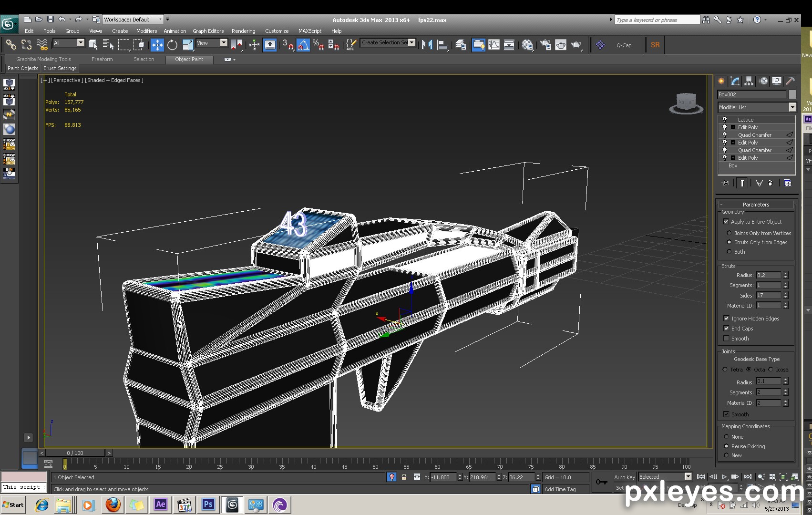The height and width of the screenshot is (515, 812).
Task: Click the time slider at 0 / 100
Action: (75, 453)
